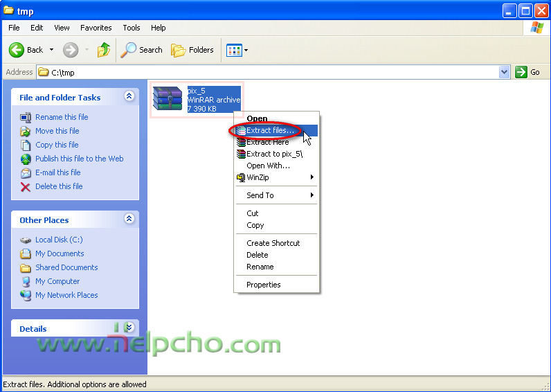Click the E-mail envelope icon
The height and width of the screenshot is (392, 551).
click(26, 173)
